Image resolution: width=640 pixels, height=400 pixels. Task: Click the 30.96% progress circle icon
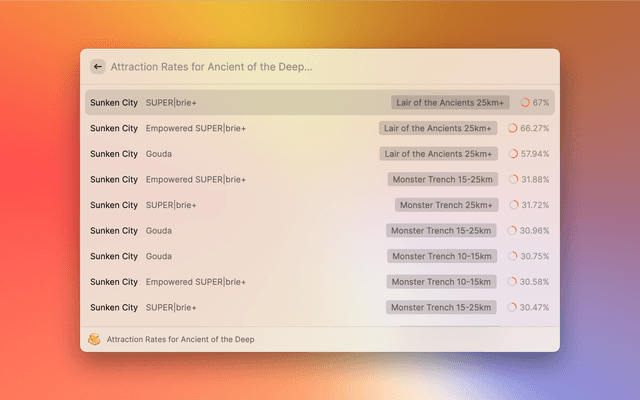pyautogui.click(x=513, y=231)
